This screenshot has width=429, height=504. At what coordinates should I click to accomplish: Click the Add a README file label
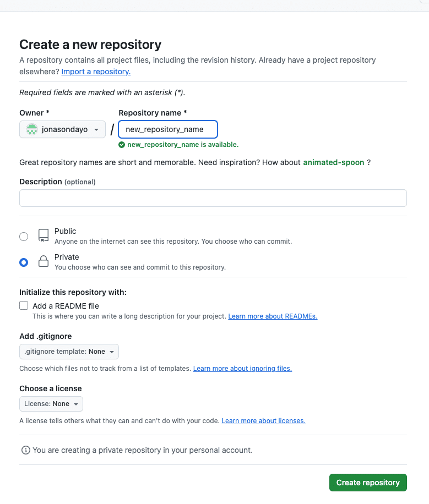66,306
